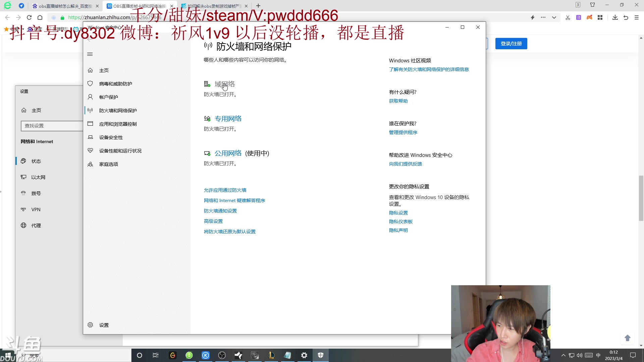Click 查找设置 search box in Settings window
This screenshot has height=362, width=644.
(x=52, y=126)
